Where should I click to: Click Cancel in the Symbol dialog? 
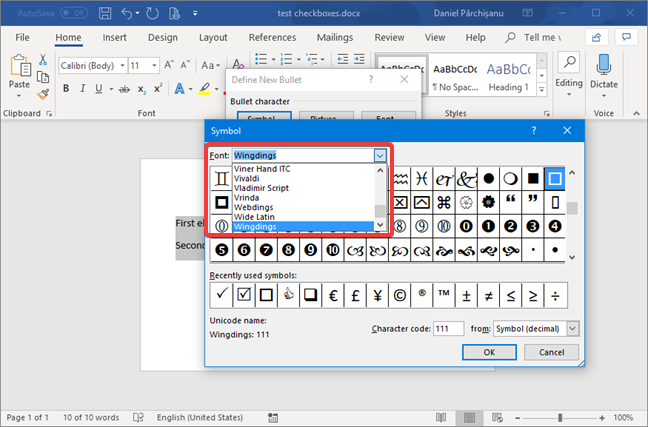pyautogui.click(x=551, y=352)
